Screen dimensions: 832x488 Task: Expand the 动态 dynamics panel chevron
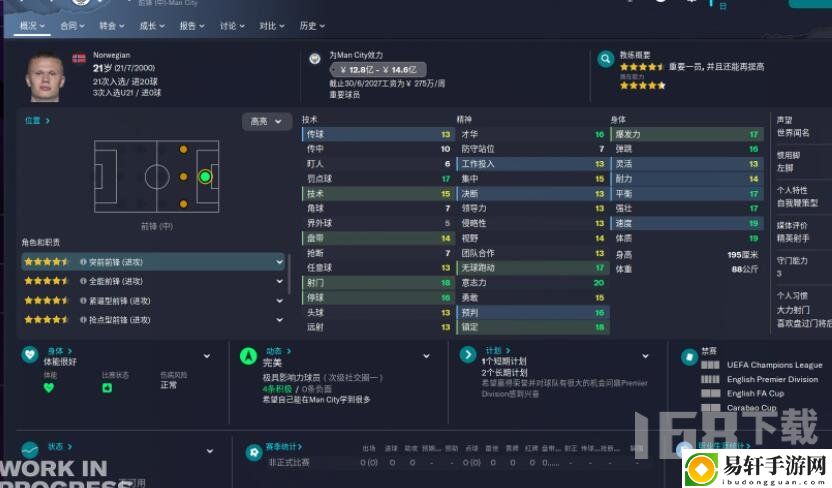click(x=426, y=356)
